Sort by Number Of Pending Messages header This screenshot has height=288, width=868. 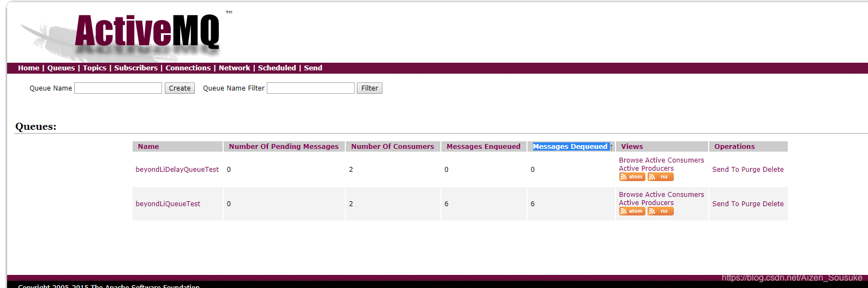pyautogui.click(x=284, y=147)
